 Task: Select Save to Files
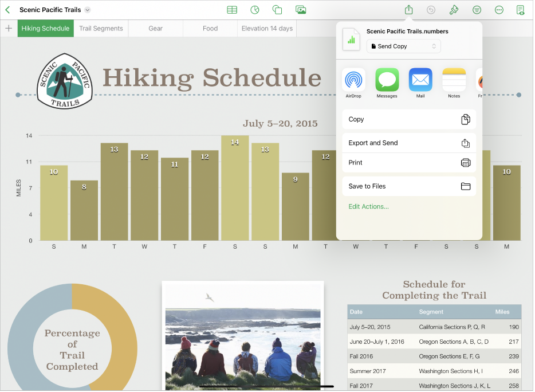coord(409,186)
